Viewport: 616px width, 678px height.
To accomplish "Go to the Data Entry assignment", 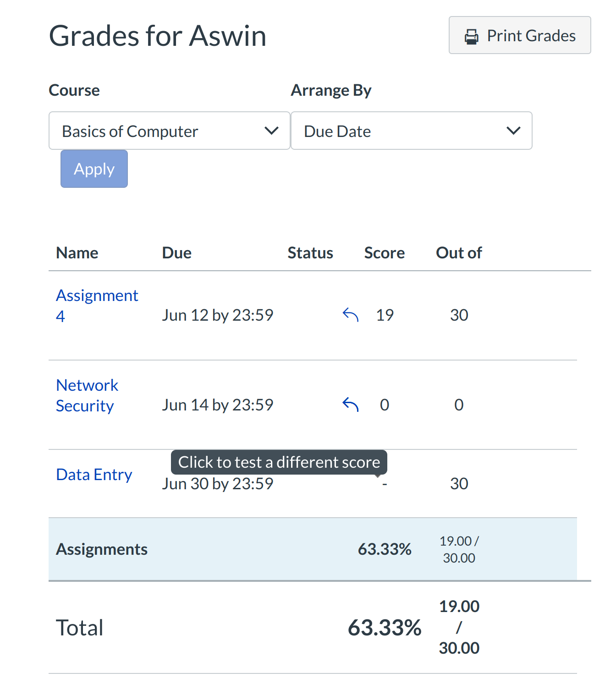I will click(94, 475).
